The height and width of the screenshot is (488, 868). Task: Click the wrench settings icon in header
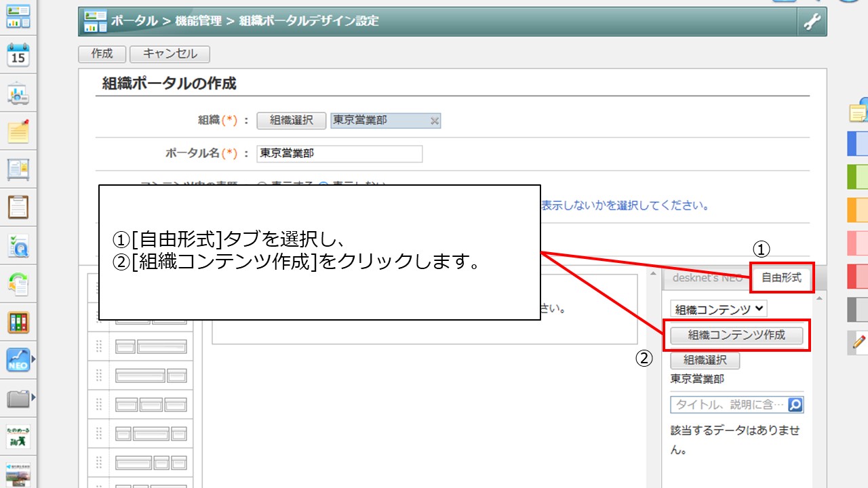pyautogui.click(x=812, y=22)
